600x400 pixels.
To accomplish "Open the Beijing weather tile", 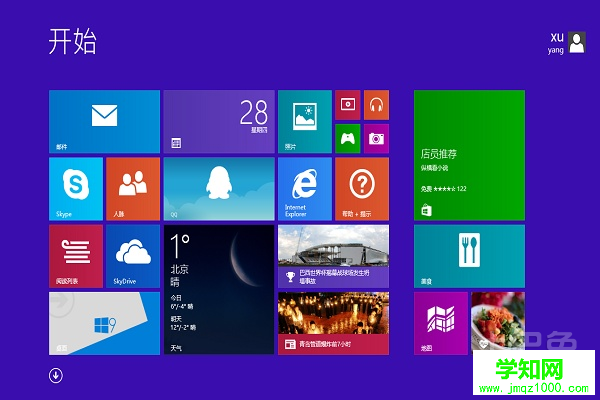I will coord(219,290).
